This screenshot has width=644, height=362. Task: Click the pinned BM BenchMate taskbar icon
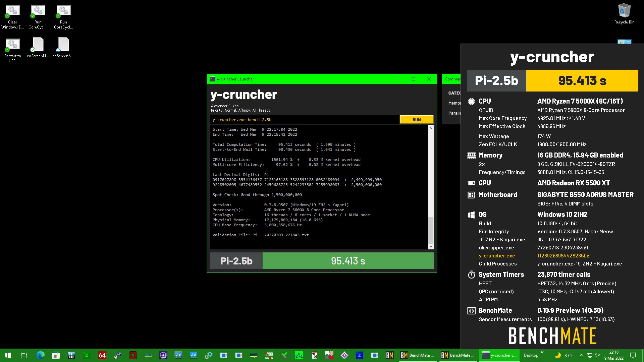coord(389,355)
